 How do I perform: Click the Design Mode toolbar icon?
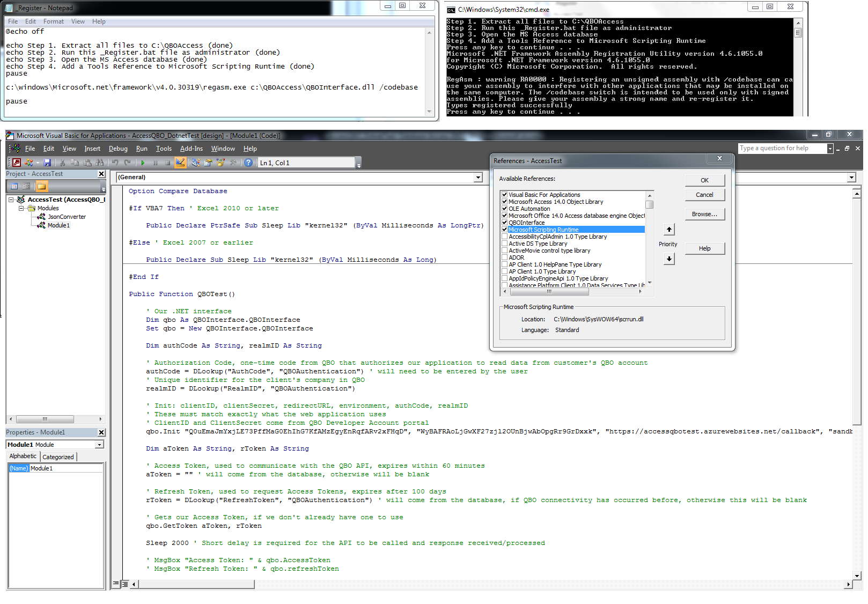tap(180, 163)
